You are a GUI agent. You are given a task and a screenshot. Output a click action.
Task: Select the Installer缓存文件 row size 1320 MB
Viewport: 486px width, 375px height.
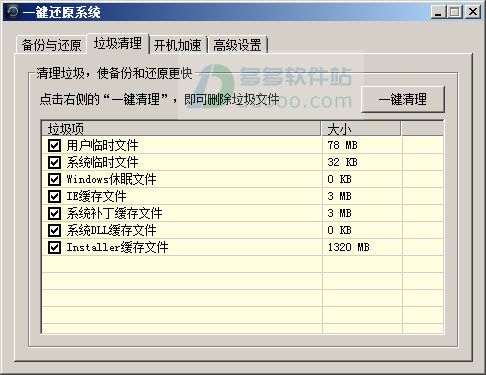(348, 247)
